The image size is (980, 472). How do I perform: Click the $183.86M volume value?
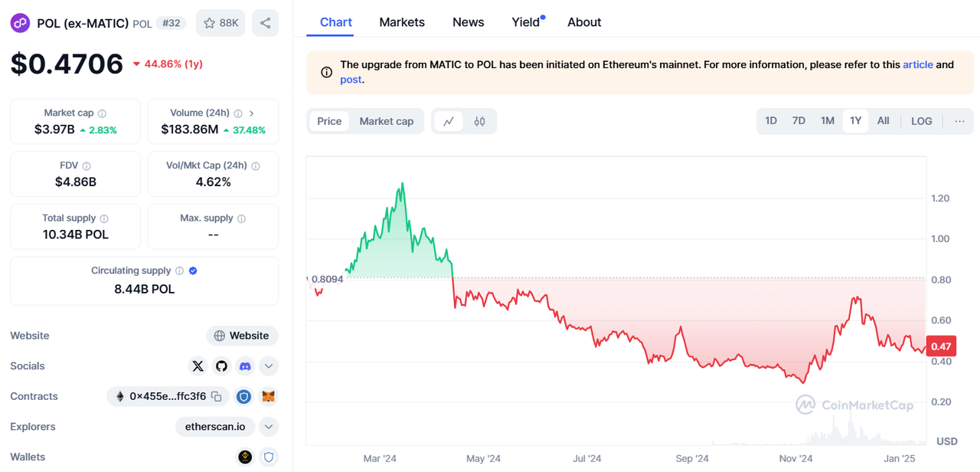(x=190, y=129)
